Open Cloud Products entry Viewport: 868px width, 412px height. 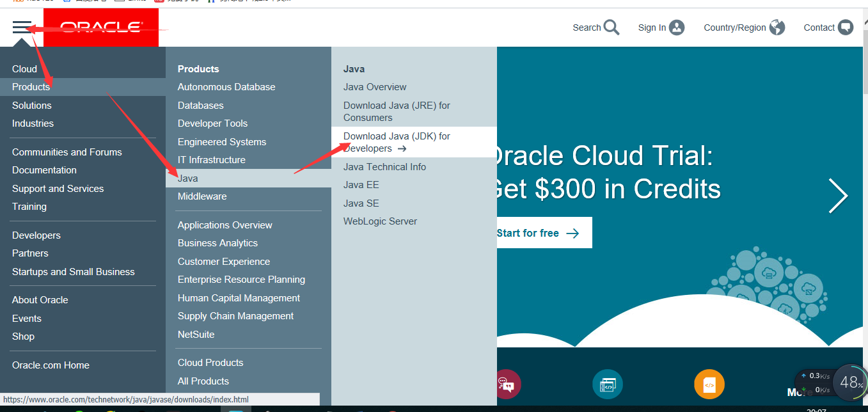210,363
